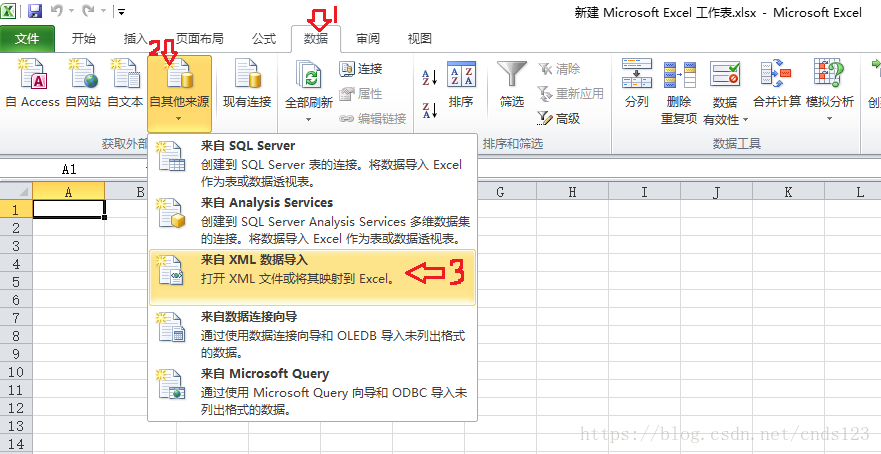This screenshot has width=881, height=454.
Task: Click the 连接 connections button
Action: click(x=361, y=69)
